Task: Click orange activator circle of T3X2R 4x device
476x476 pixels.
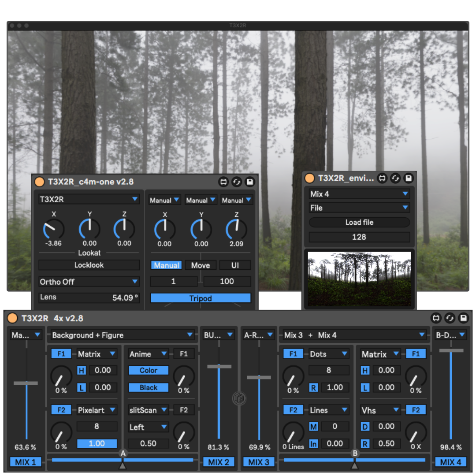Action: [x=12, y=318]
